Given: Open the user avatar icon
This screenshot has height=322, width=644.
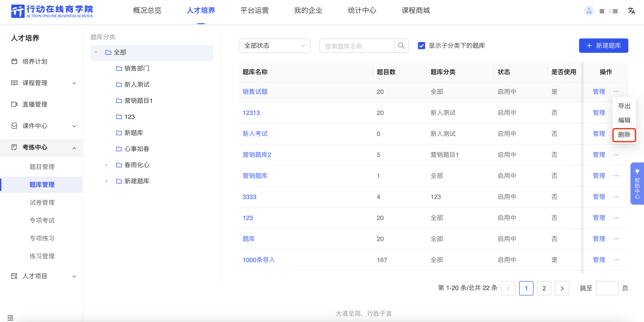Looking at the screenshot, I should [589, 11].
